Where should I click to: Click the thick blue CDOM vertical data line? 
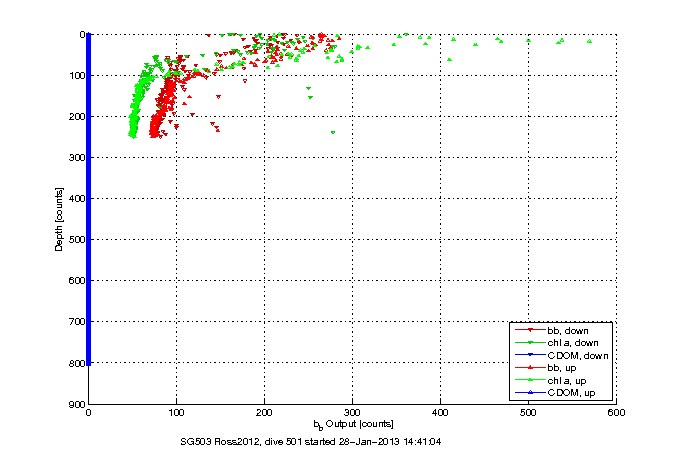click(89, 199)
